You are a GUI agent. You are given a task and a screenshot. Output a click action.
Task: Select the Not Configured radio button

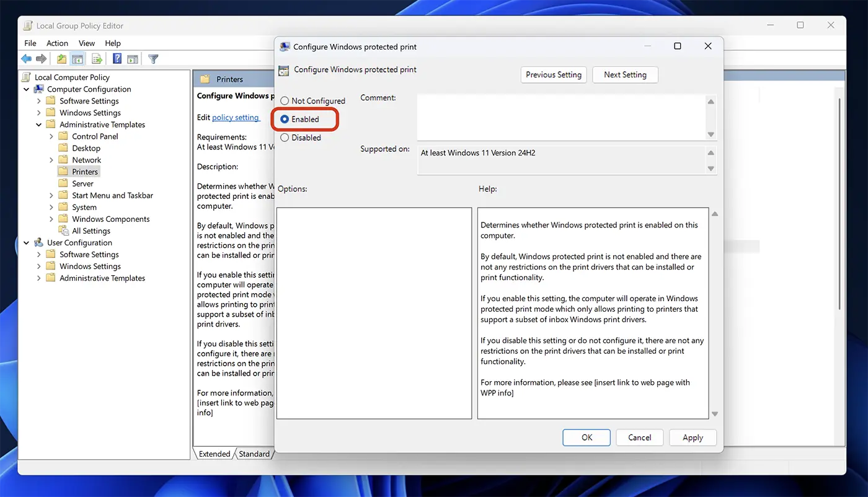(285, 101)
